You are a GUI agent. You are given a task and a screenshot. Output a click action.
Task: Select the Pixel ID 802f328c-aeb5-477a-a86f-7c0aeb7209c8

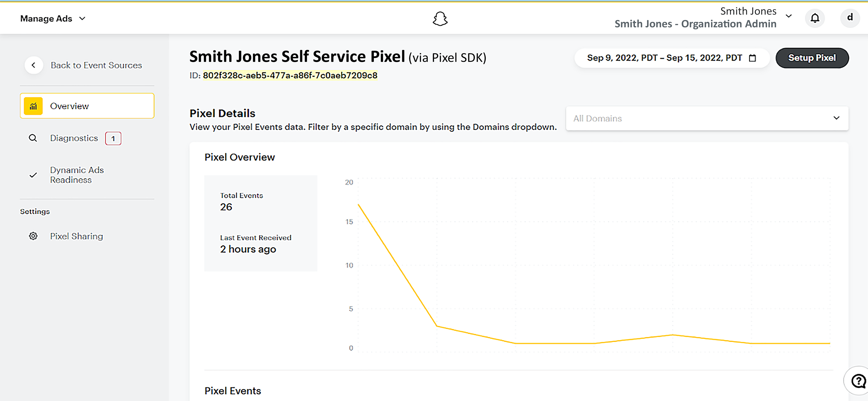point(290,75)
